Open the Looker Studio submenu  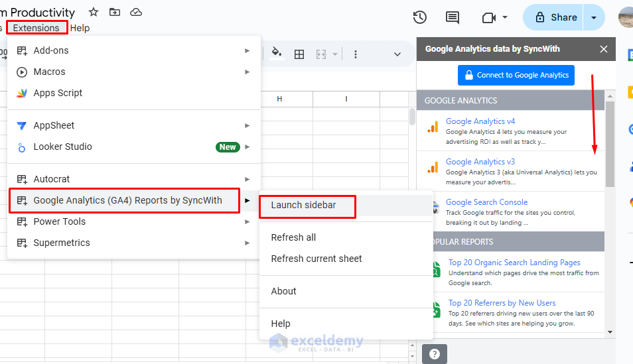133,147
